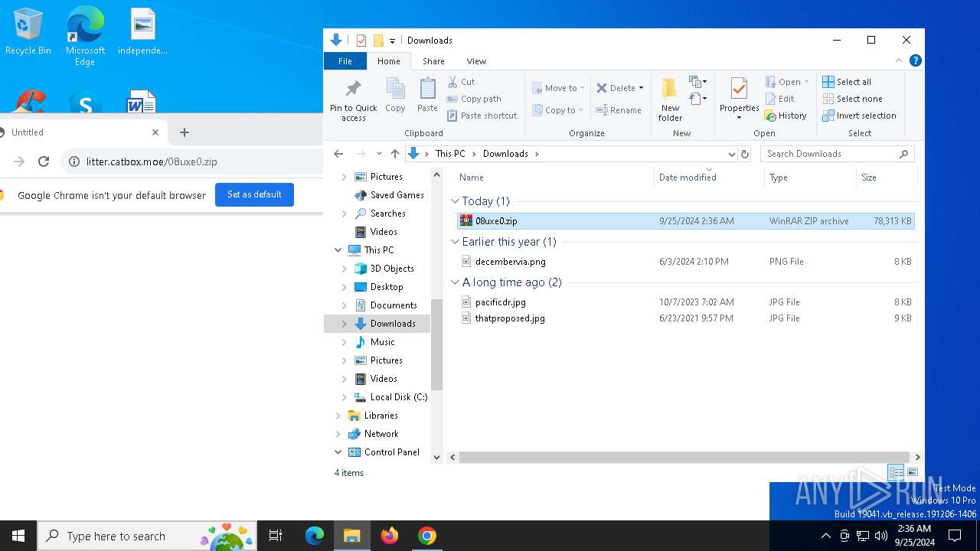The width and height of the screenshot is (980, 551).
Task: Click Select none in ribbon
Action: [852, 99]
